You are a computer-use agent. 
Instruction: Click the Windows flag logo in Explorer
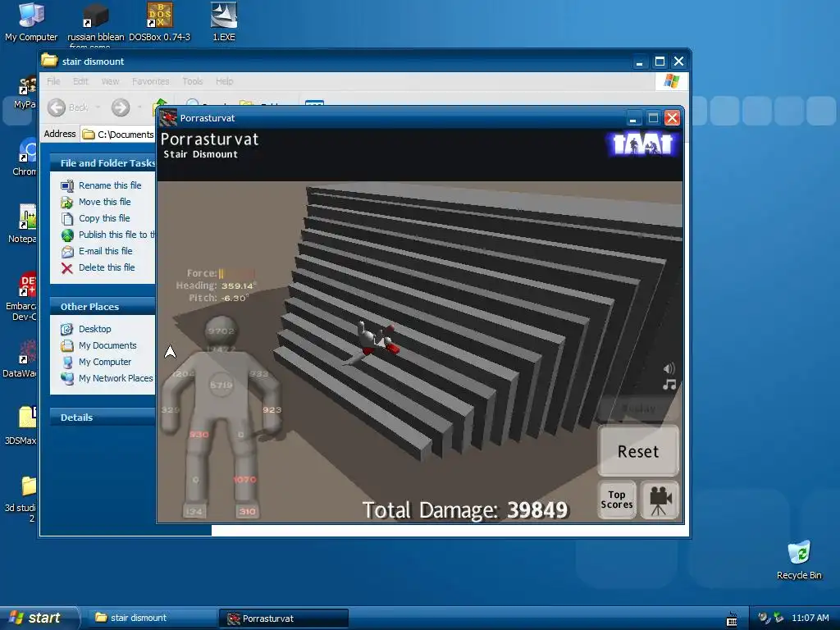(x=671, y=81)
